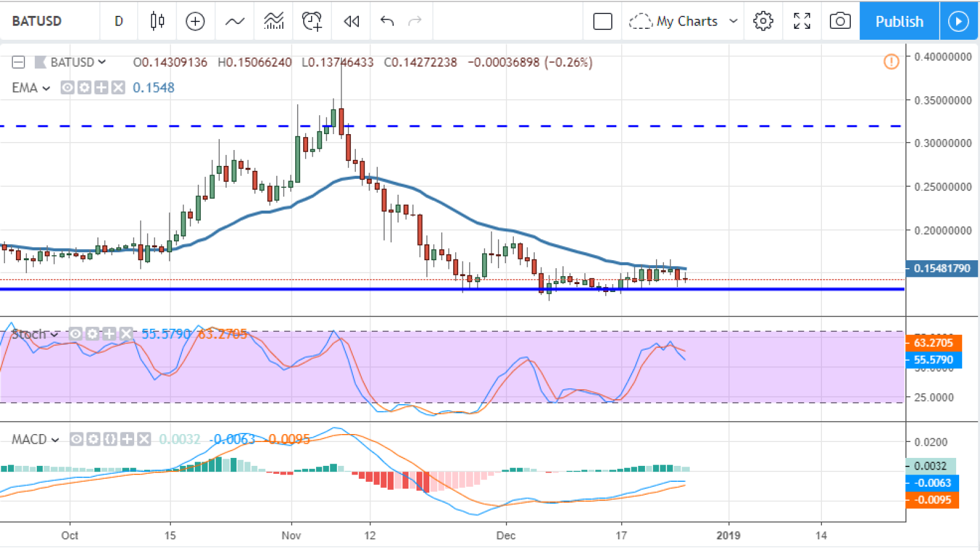Collapse the legend with the minus box
The width and height of the screenshot is (980, 551).
tap(18, 62)
